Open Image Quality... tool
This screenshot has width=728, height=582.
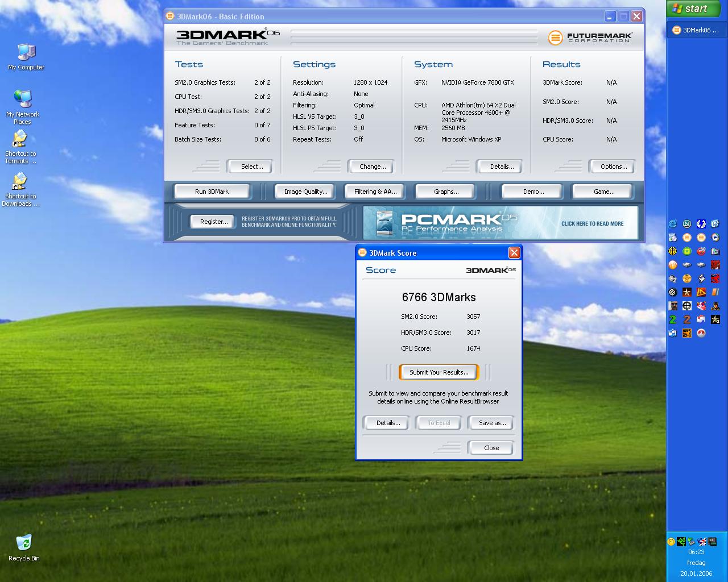tap(305, 192)
